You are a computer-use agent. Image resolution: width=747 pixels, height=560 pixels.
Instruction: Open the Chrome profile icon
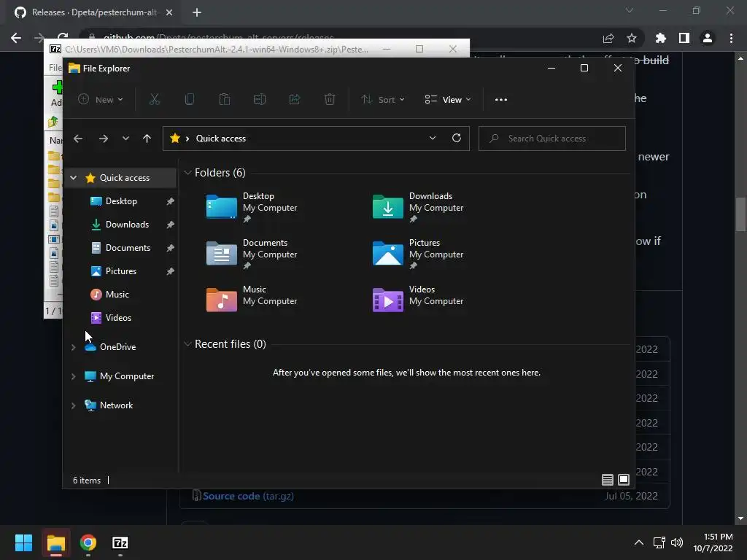pyautogui.click(x=708, y=38)
